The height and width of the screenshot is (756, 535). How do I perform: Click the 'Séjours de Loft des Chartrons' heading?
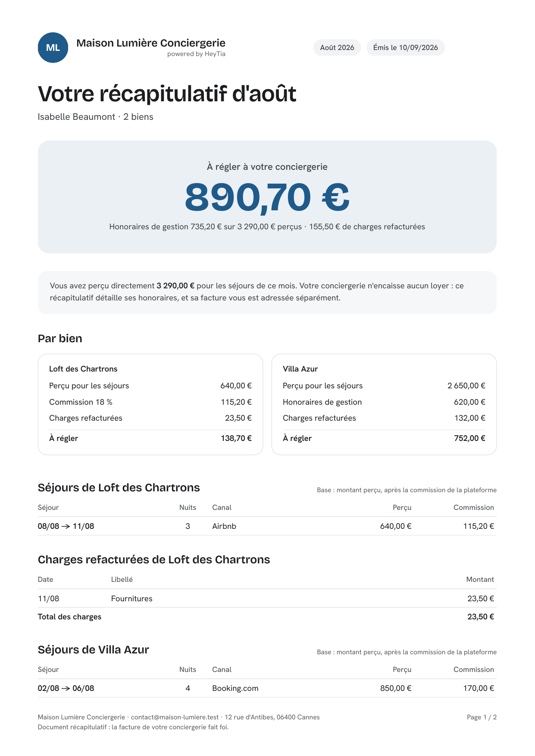(x=119, y=487)
